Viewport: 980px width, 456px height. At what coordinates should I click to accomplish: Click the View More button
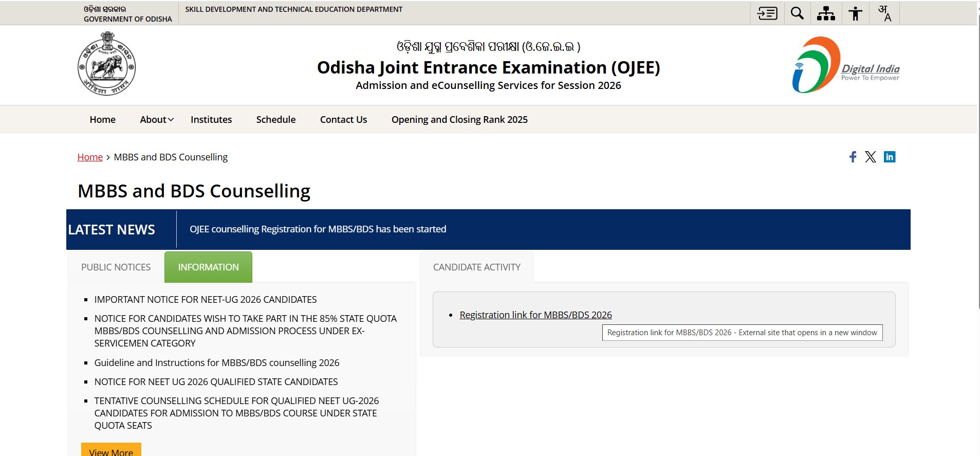[x=111, y=450]
